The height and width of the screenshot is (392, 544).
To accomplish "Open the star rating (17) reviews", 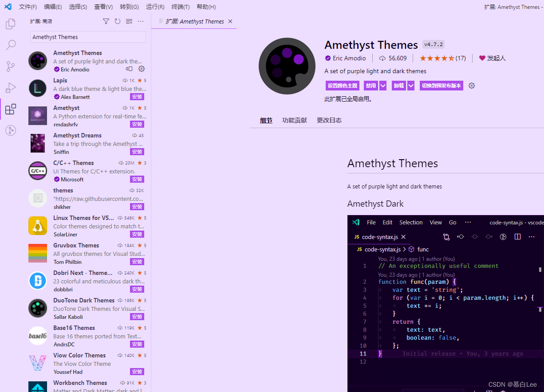I will (x=443, y=58).
